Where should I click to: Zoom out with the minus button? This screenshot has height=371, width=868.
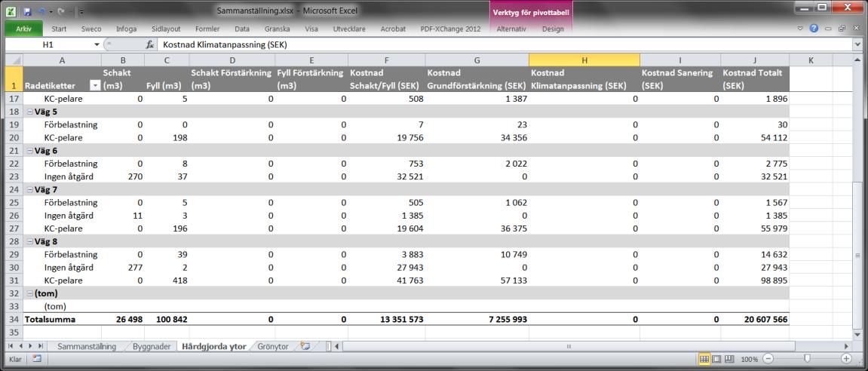click(767, 359)
